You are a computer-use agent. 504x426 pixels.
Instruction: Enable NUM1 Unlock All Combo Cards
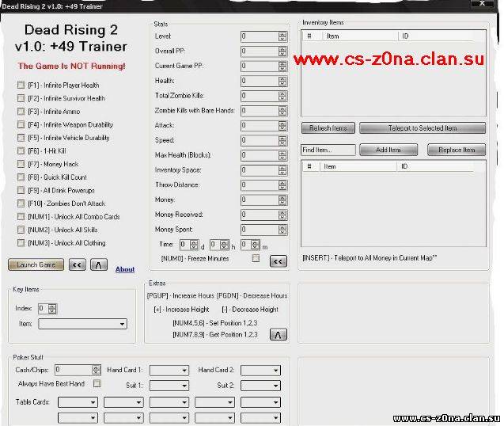pyautogui.click(x=21, y=216)
